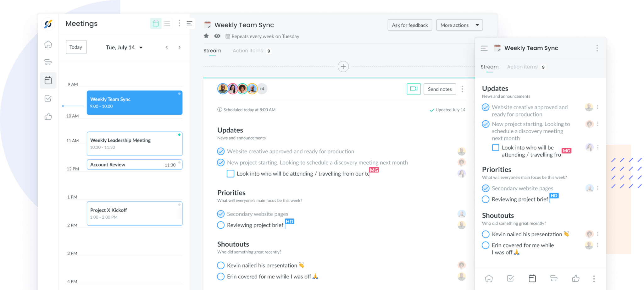Image resolution: width=644 pixels, height=290 pixels.
Task: Open the calendar icon in left sidebar
Action: coord(48,80)
